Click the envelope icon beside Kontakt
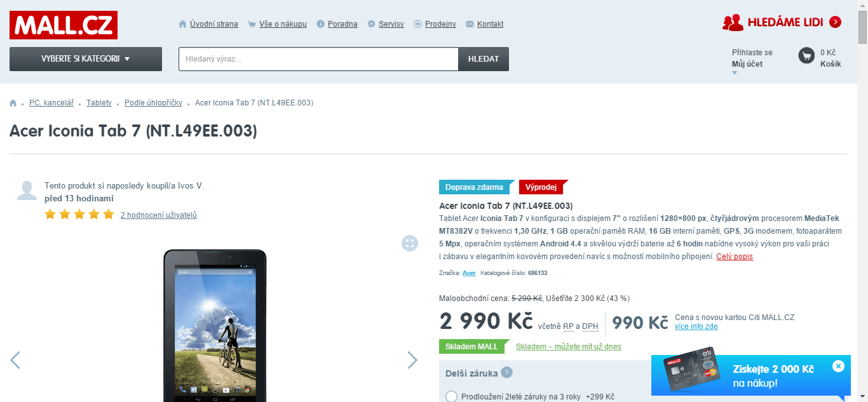Viewport: 868px width, 402px height. tap(470, 24)
